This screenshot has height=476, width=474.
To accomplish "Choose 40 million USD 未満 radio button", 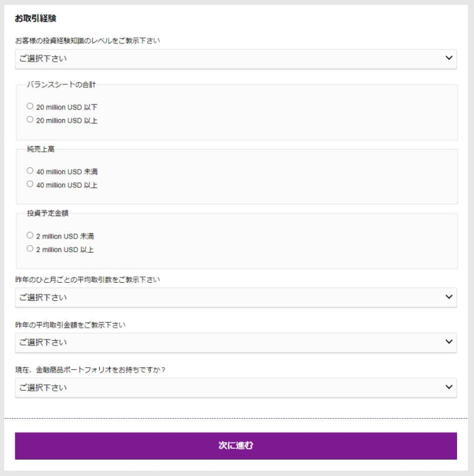I will 30,171.
